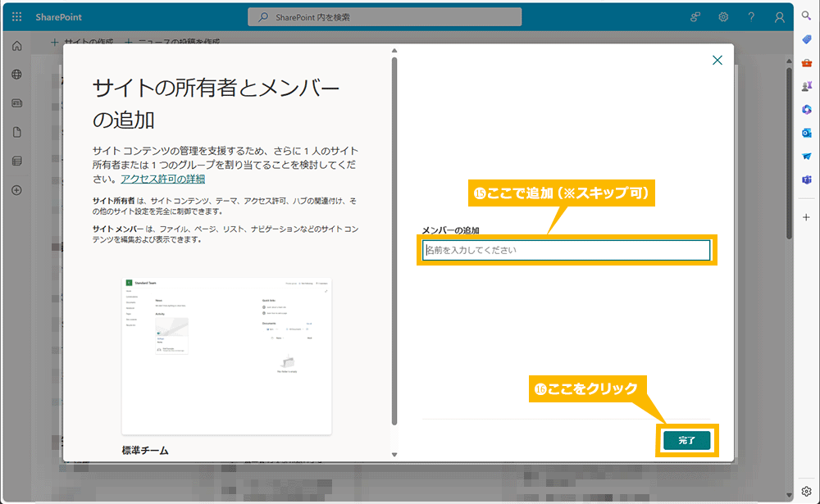820x504 pixels.
Task: Open My lists icon in left rail
Action: [16, 161]
